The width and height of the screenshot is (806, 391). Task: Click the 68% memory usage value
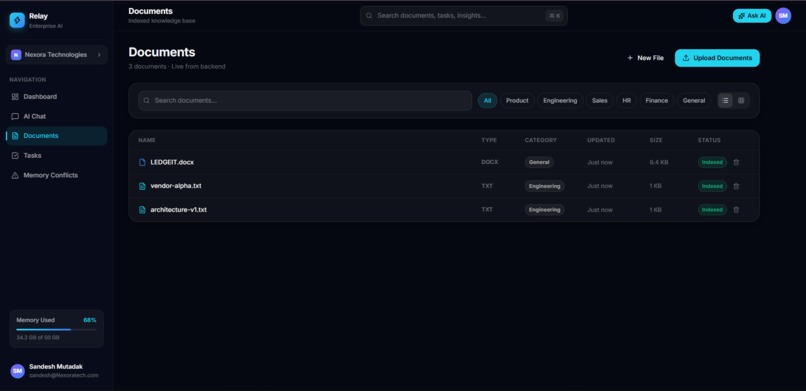point(90,320)
